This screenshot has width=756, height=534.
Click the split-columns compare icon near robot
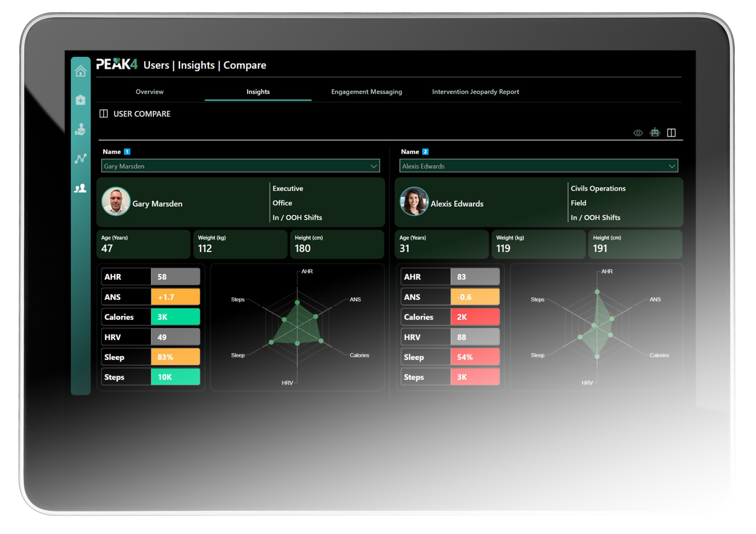tap(671, 133)
